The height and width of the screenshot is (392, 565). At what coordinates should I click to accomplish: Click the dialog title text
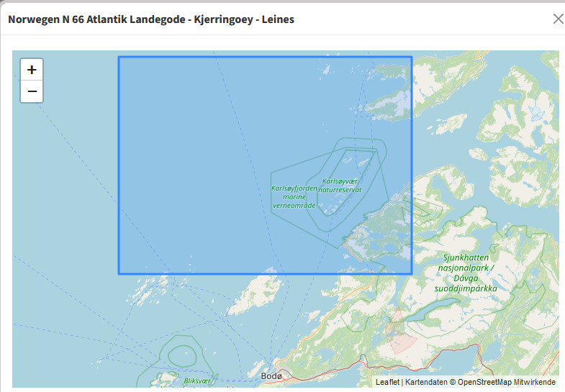tap(151, 19)
